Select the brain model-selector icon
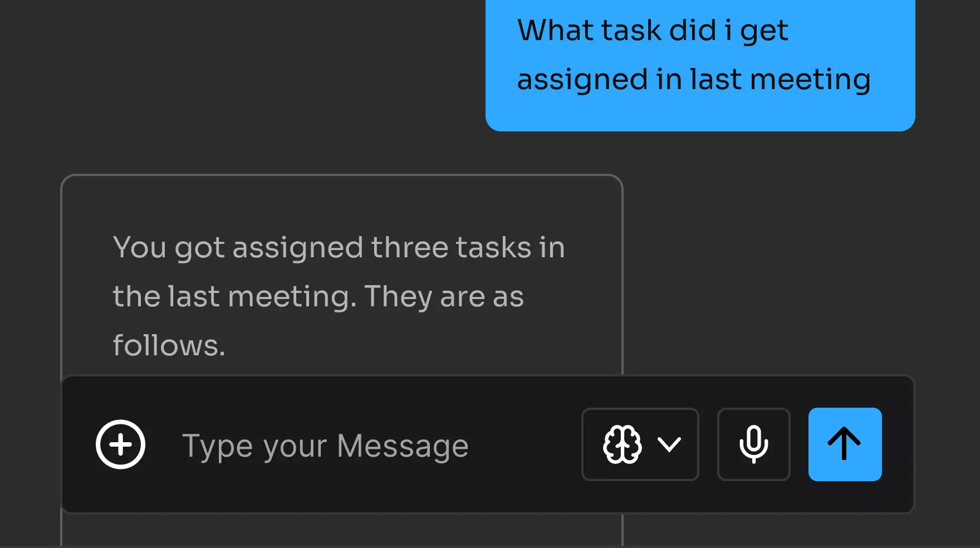This screenshot has width=980, height=548. (x=623, y=444)
